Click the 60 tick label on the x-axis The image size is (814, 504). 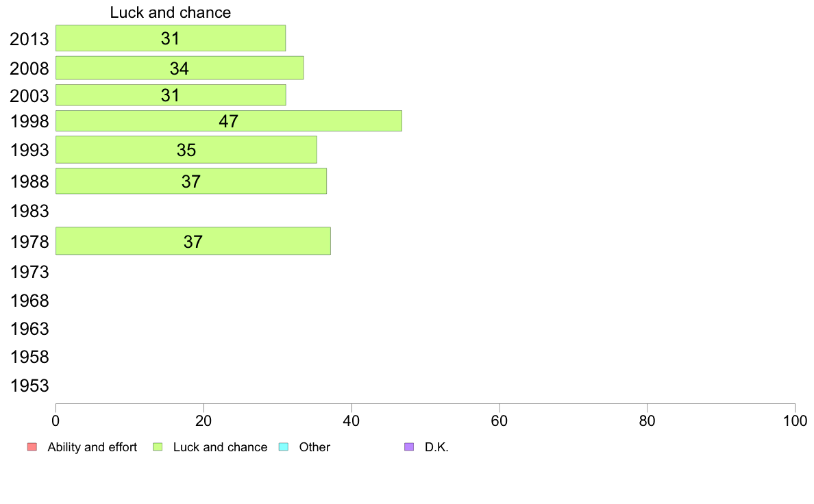pyautogui.click(x=499, y=419)
